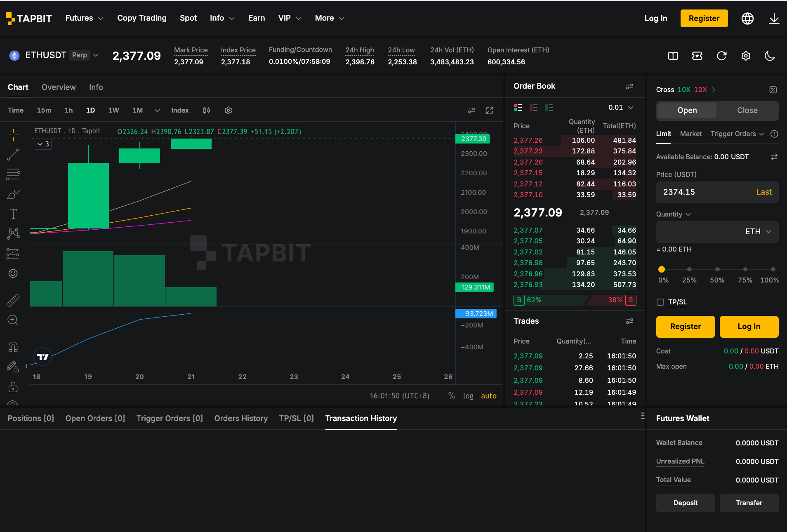Open order book settings icon
The height and width of the screenshot is (532, 787).
[x=629, y=86]
